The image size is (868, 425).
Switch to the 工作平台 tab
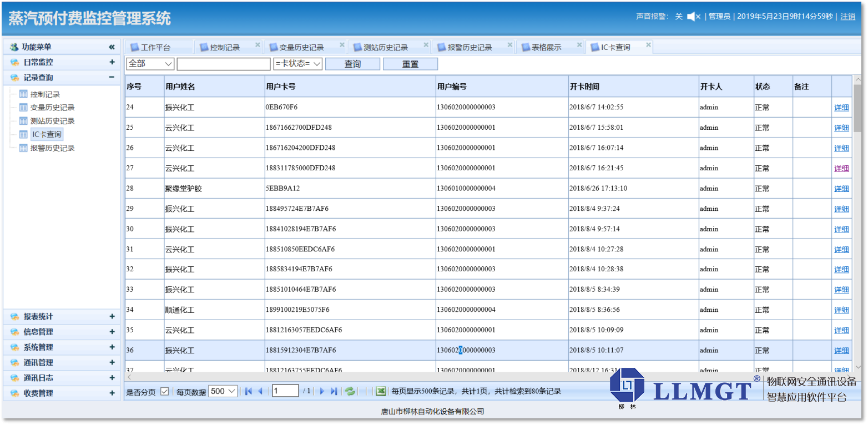tap(155, 48)
